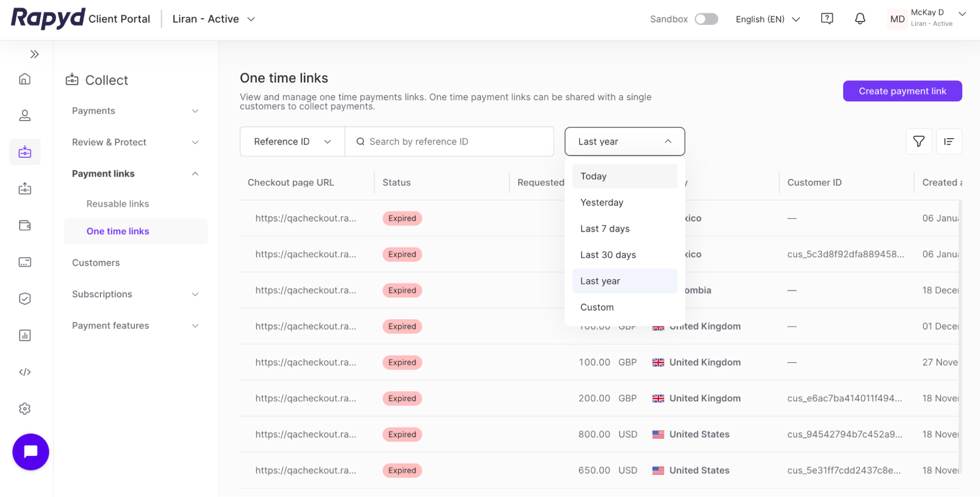Select Last 30 days in the dropdown
Screen dimensions: 980x497
pos(608,254)
